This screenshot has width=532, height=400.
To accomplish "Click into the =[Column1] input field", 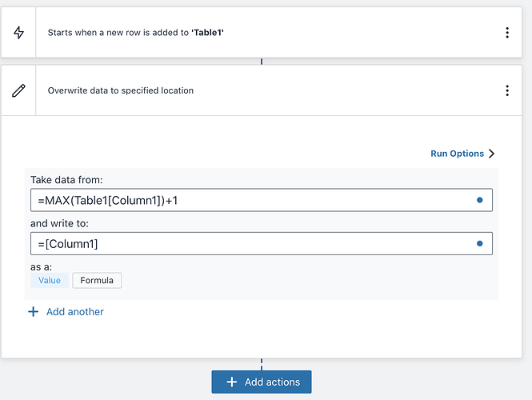I will click(x=240, y=243).
